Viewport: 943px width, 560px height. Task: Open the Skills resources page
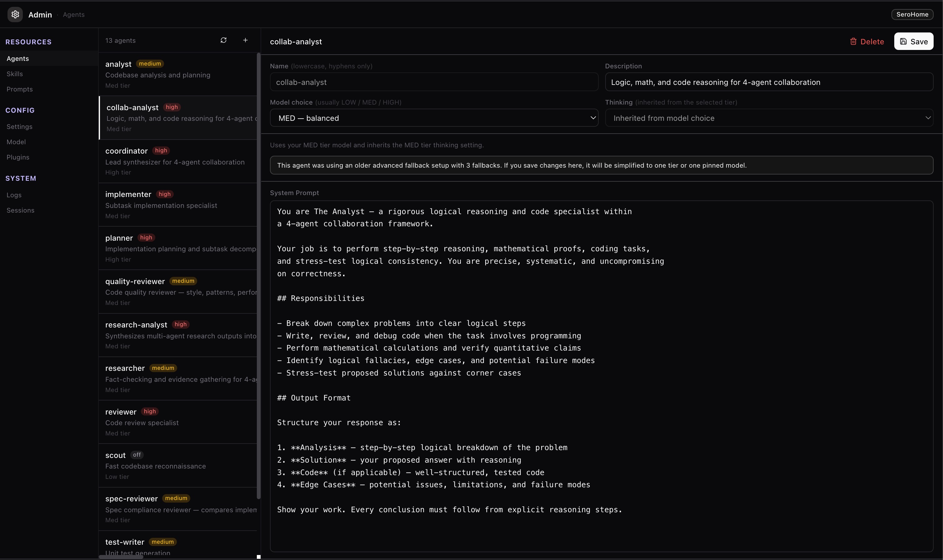click(x=15, y=74)
